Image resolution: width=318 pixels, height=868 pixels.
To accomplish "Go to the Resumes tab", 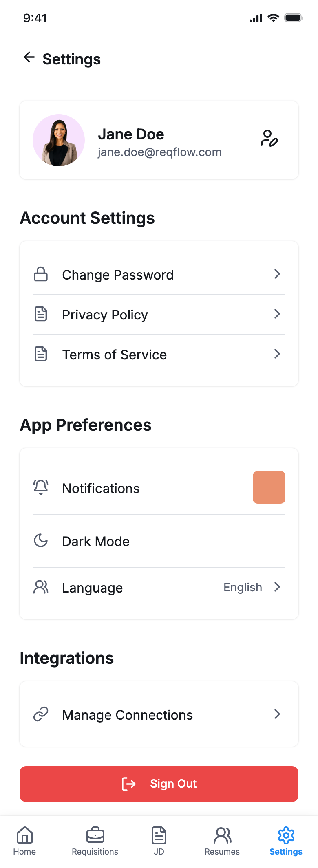I will point(222,841).
